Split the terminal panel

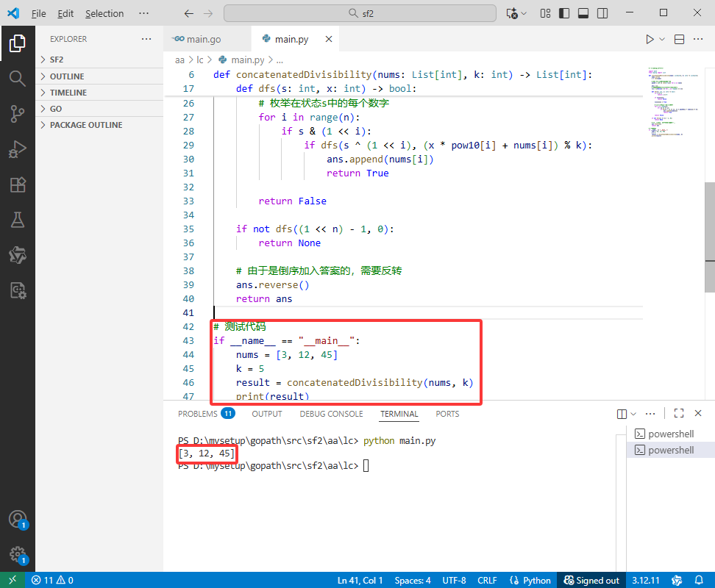622,414
